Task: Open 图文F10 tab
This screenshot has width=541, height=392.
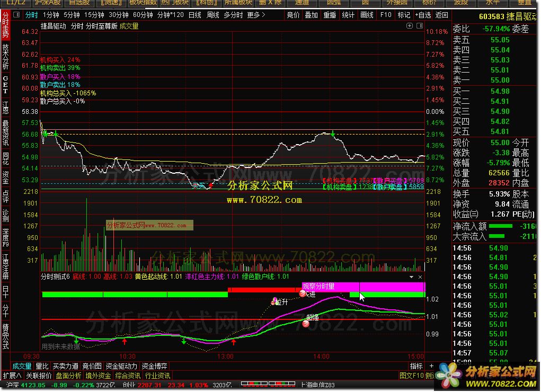Action: click(412, 376)
